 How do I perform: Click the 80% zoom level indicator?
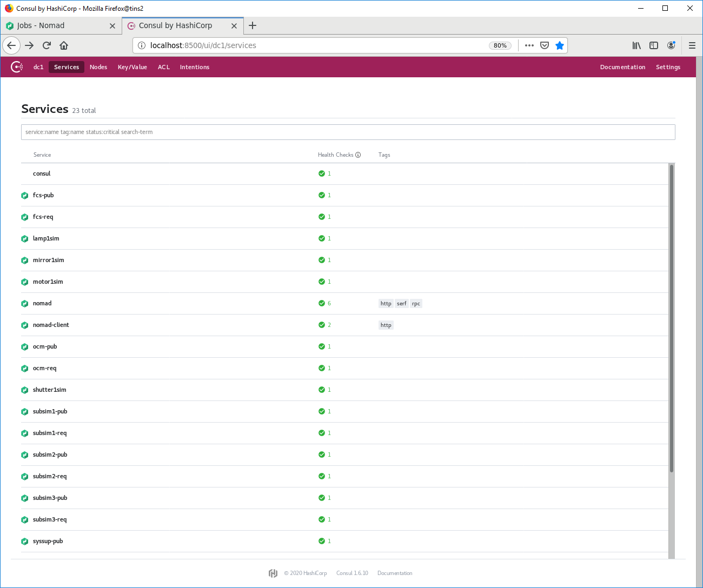click(x=500, y=45)
